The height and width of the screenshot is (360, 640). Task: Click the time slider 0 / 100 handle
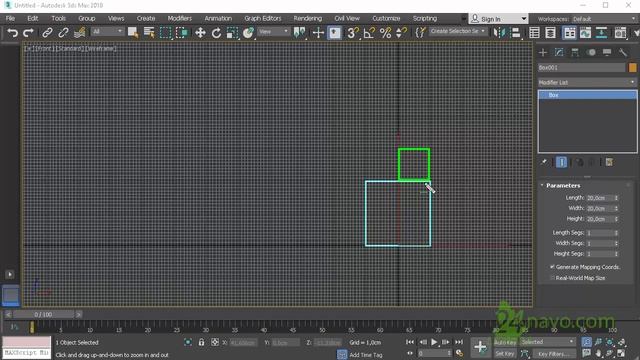(x=43, y=314)
